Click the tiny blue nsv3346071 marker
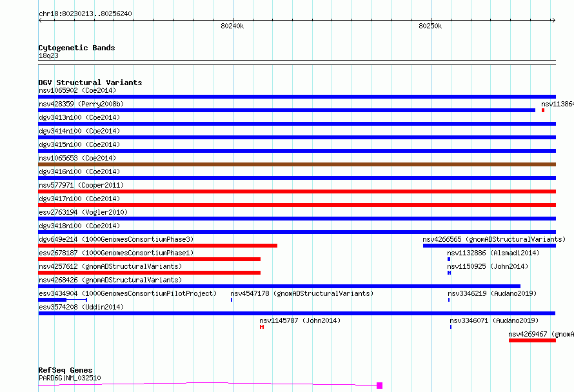The height and width of the screenshot is (392, 574). point(451,327)
